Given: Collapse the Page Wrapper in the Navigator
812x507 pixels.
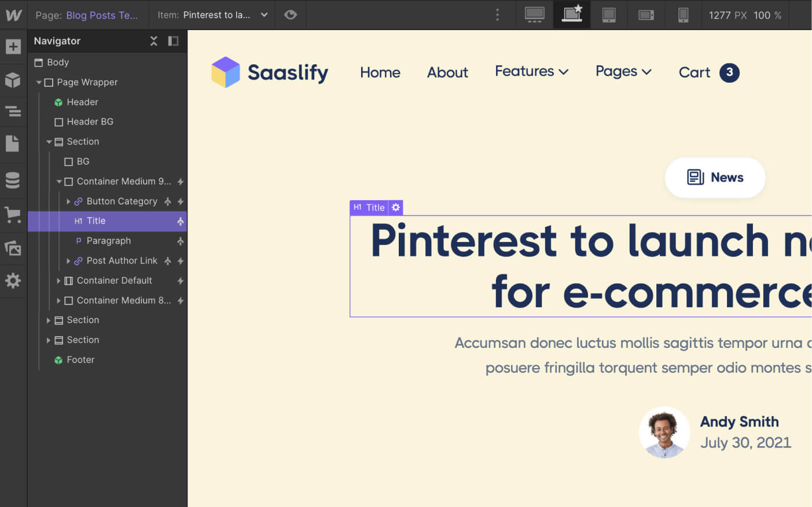Looking at the screenshot, I should (39, 82).
